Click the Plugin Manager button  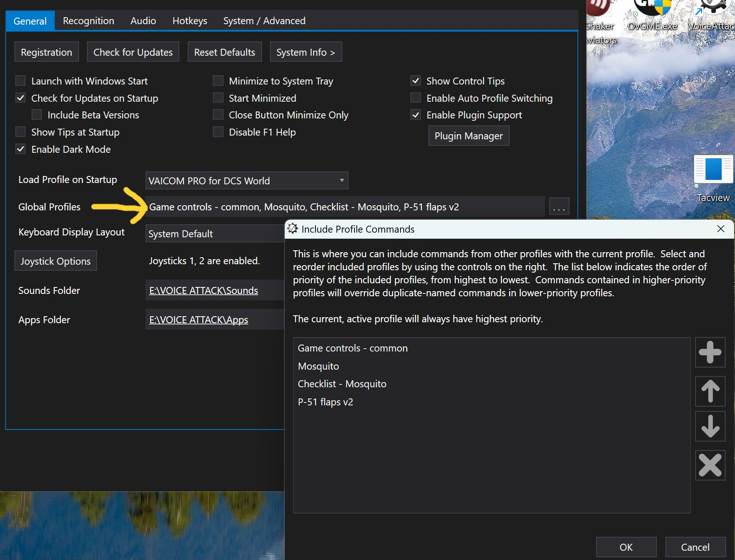[468, 136]
